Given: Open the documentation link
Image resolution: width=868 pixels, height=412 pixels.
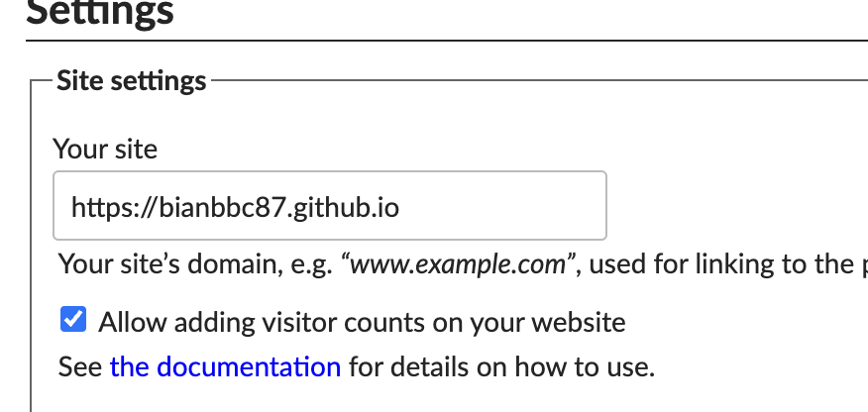Looking at the screenshot, I should 225,367.
